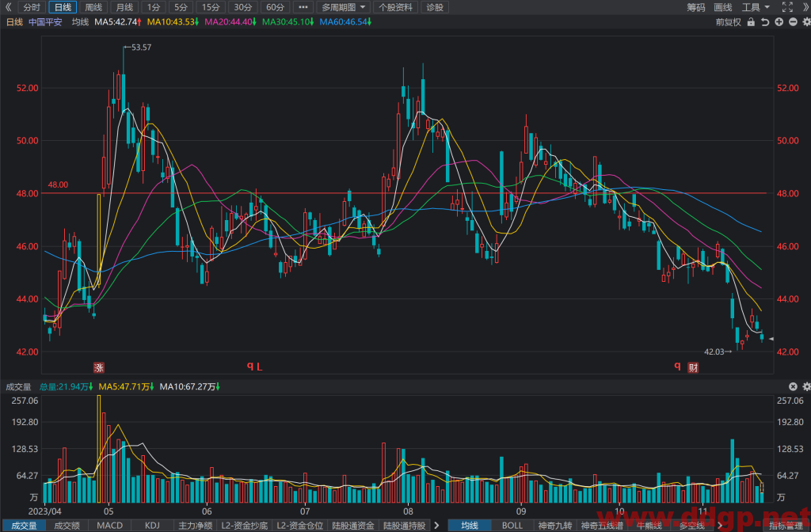The image size is (811, 532).
Task: Open 个股资料 stock information
Action: 396,7
